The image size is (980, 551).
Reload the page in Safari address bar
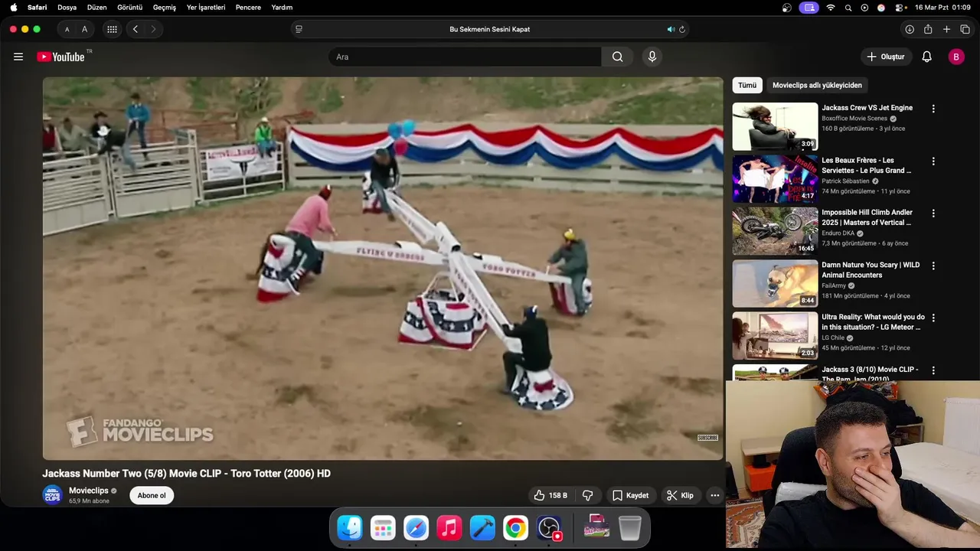681,29
